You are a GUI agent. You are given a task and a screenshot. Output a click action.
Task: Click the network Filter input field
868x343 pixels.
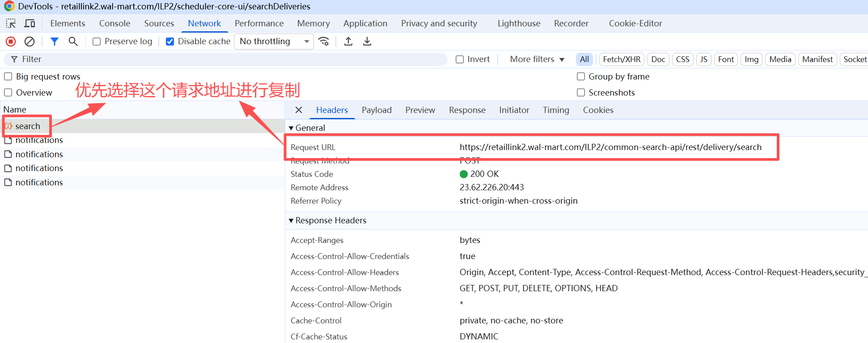coord(225,59)
